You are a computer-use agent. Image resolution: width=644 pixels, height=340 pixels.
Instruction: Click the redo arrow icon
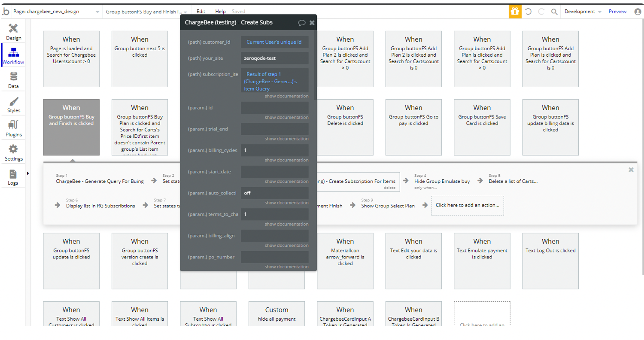click(541, 12)
